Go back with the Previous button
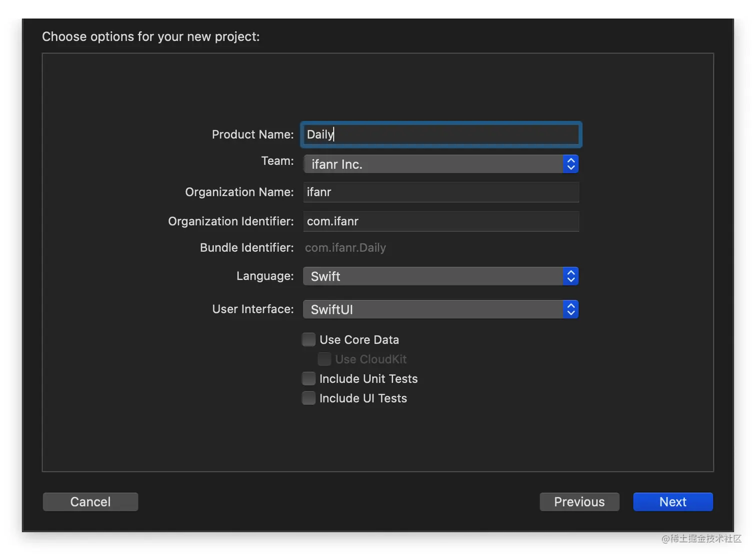This screenshot has height=558, width=756. pyautogui.click(x=579, y=502)
